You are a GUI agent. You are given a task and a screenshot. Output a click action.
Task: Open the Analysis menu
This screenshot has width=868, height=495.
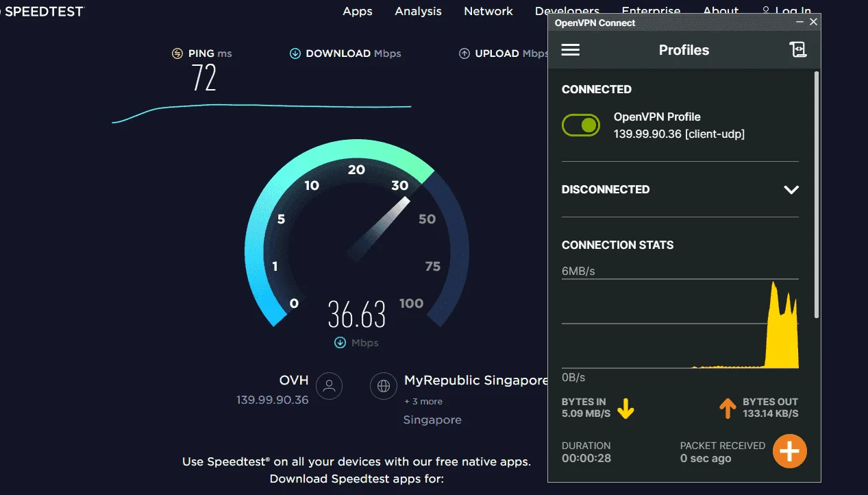point(418,11)
